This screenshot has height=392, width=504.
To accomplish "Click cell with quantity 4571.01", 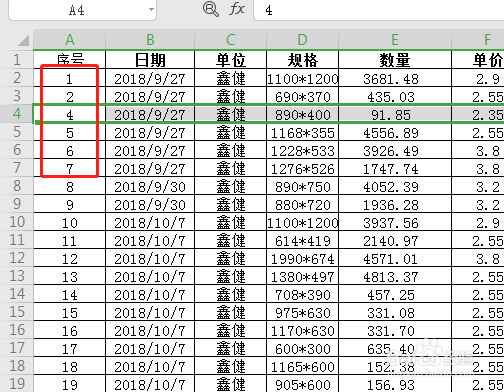I will (395, 258).
